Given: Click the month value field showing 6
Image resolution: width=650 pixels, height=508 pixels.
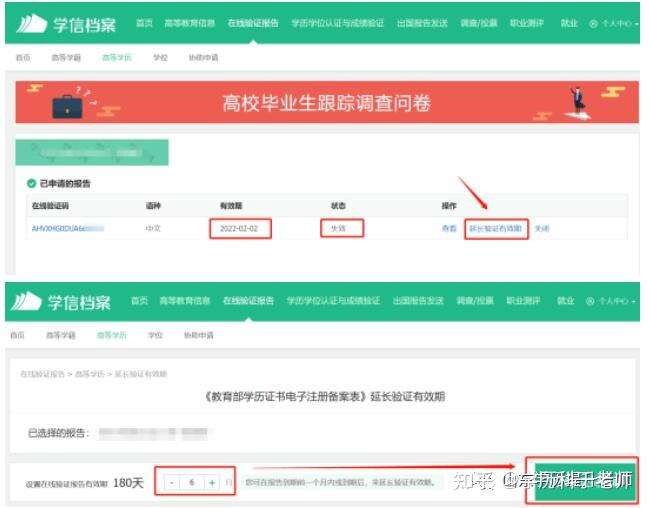Looking at the screenshot, I should click(x=192, y=482).
